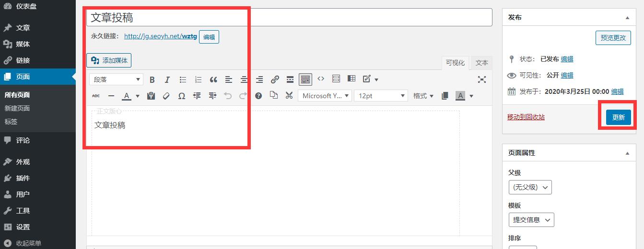Toggle bold formatting
Image resolution: width=644 pixels, height=249 pixels.
point(152,79)
